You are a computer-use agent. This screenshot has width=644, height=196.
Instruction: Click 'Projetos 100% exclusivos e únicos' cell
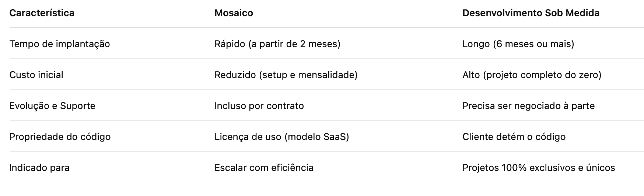(538, 168)
